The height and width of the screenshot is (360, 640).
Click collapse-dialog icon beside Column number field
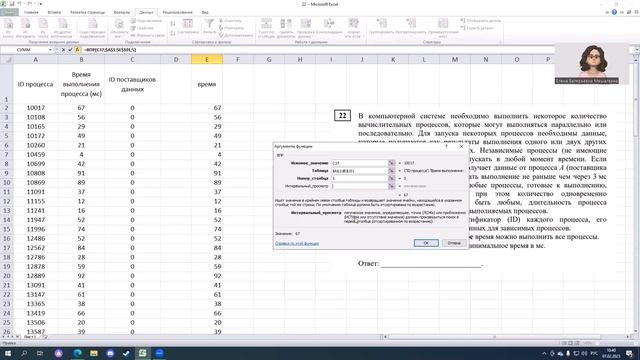pos(392,178)
